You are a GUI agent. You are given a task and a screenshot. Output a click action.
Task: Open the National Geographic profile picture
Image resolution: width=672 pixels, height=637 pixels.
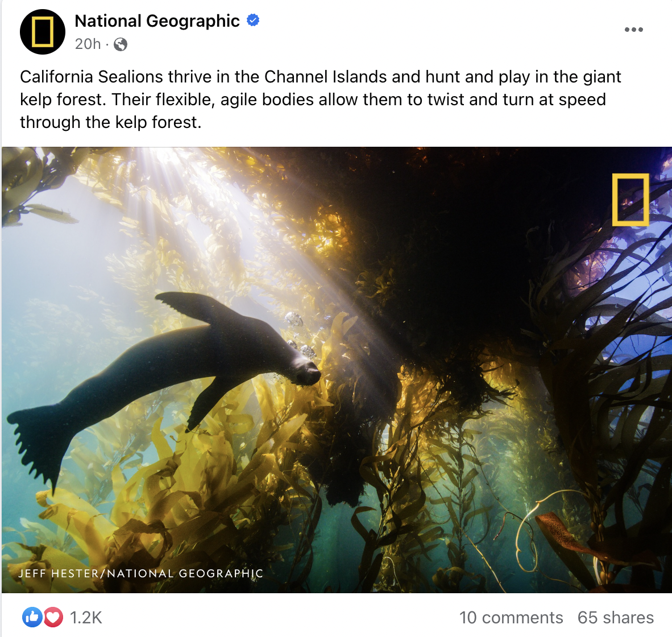click(43, 32)
